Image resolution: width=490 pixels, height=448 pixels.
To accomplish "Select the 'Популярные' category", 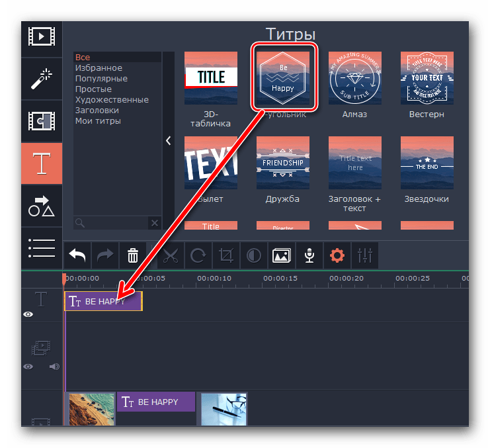I will pyautogui.click(x=101, y=79).
